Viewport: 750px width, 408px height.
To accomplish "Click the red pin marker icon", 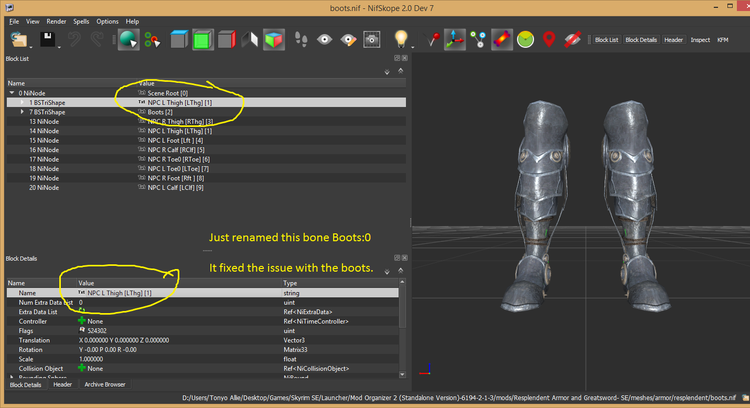I will (433, 39).
